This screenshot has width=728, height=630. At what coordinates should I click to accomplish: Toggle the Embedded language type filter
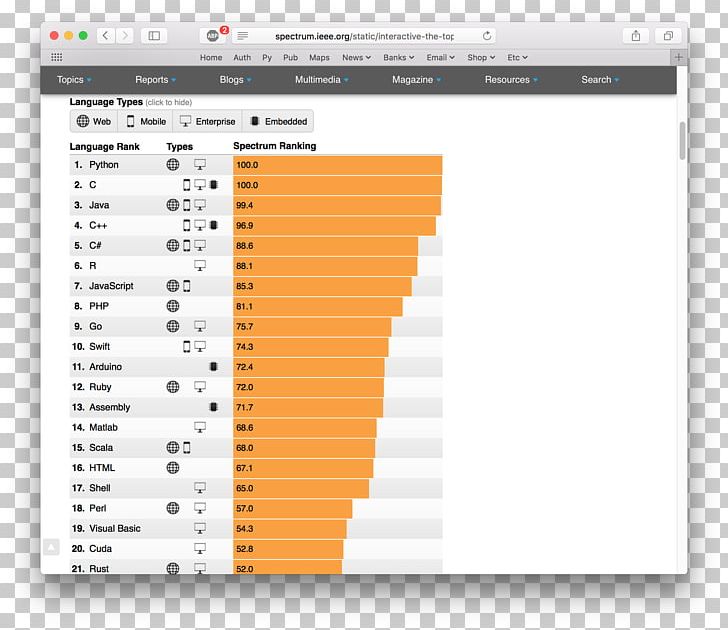278,121
